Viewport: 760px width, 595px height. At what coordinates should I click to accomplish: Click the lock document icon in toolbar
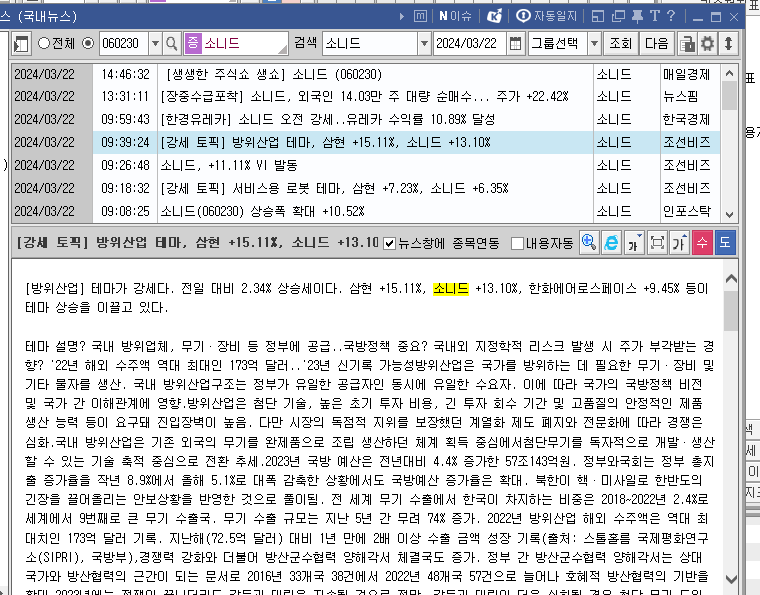[x=687, y=44]
